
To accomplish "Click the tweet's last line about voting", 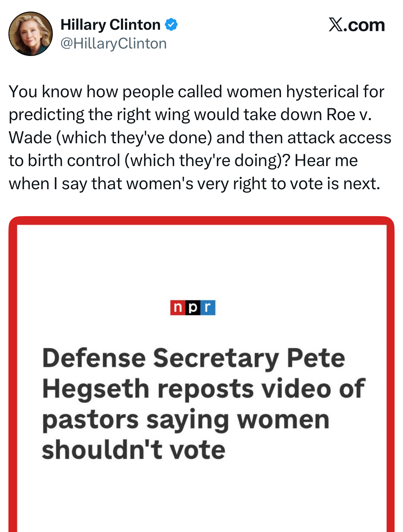I will (194, 184).
